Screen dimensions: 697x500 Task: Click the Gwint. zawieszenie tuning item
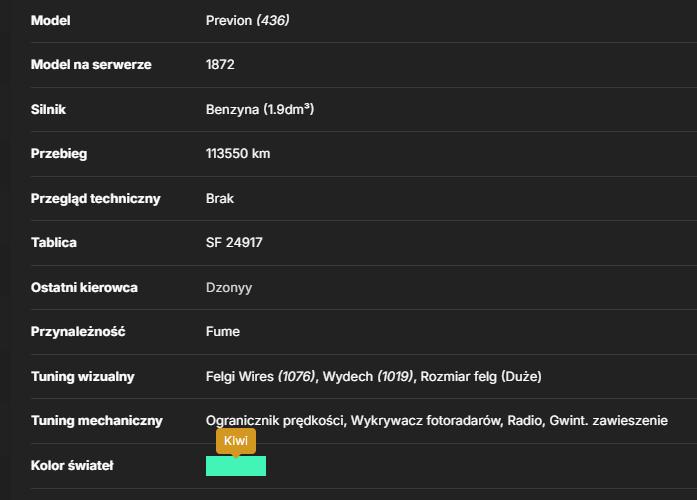(x=609, y=421)
